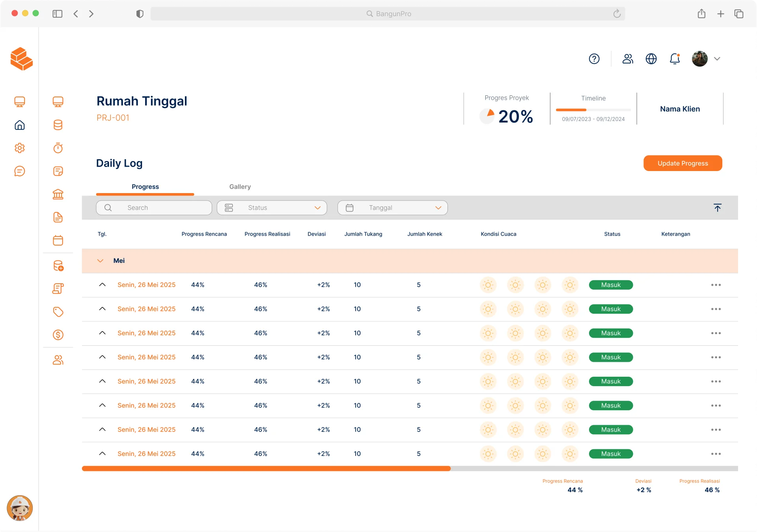Expand the profile menu chevron

tap(717, 59)
